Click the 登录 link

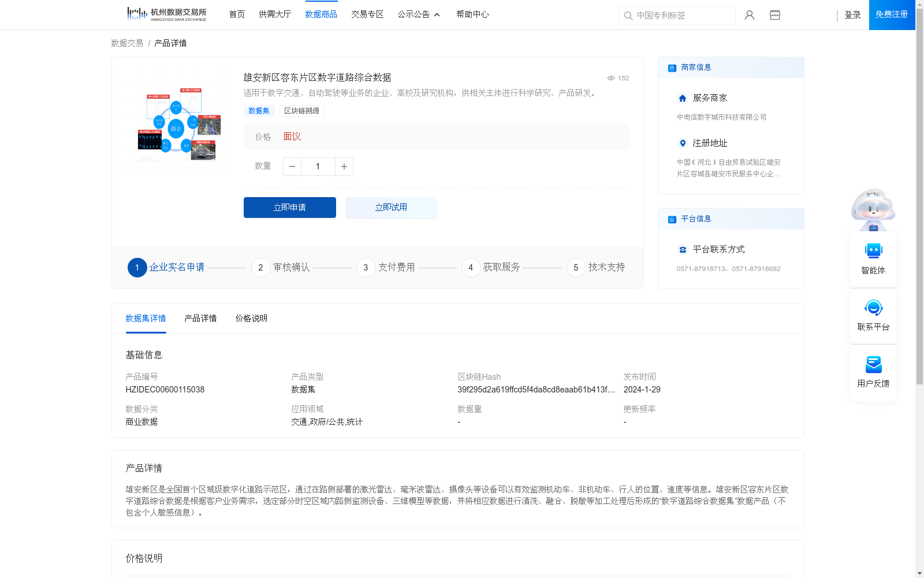point(852,15)
